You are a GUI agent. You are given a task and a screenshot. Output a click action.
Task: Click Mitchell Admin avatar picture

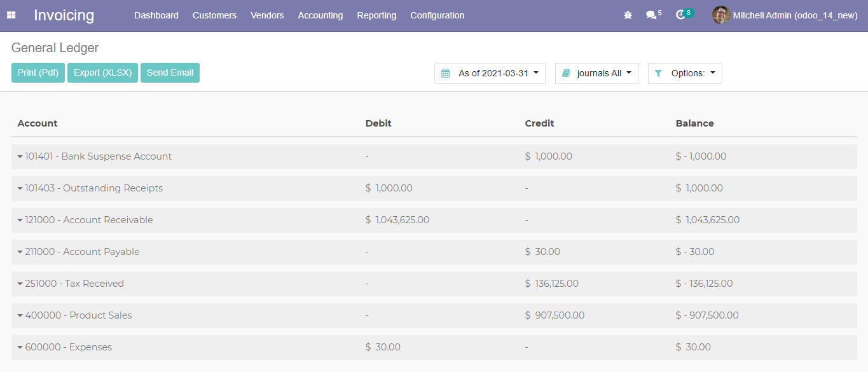coord(720,15)
